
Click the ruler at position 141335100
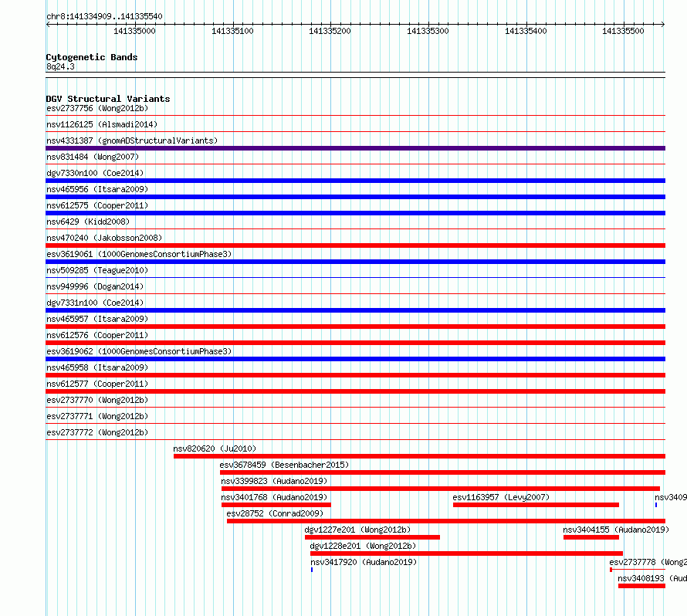click(x=232, y=31)
